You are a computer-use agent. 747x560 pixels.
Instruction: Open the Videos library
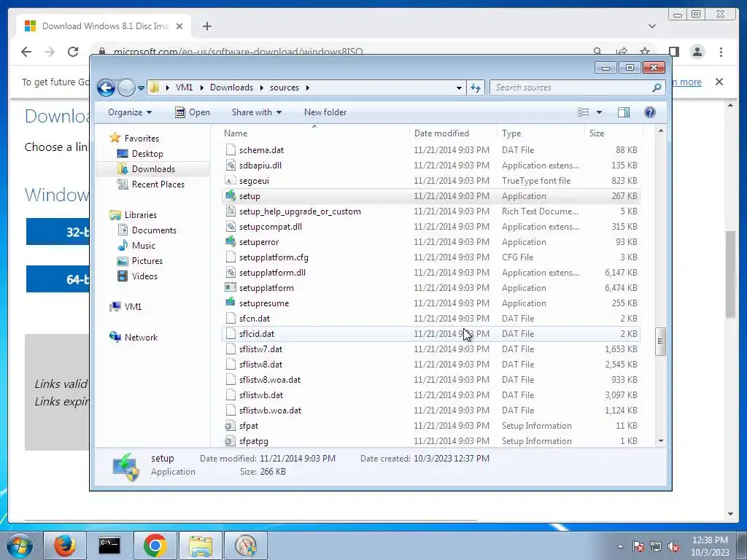click(144, 276)
